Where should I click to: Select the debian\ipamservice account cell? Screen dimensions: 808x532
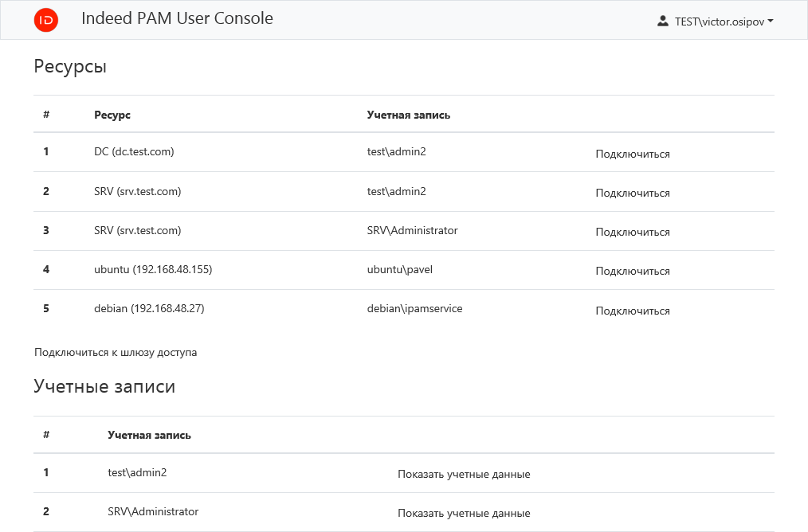[x=414, y=308]
